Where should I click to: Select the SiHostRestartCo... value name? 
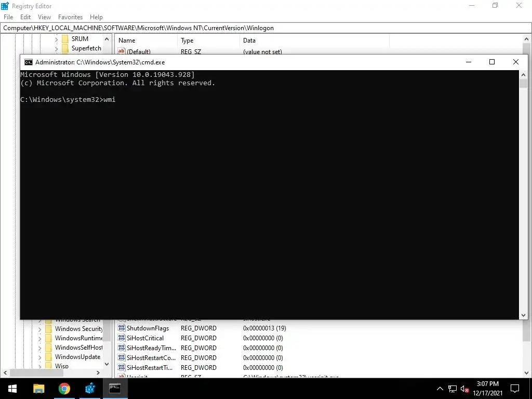point(151,357)
